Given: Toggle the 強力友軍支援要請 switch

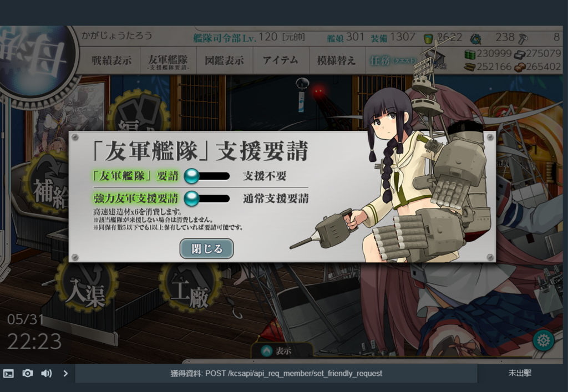Looking at the screenshot, I should [207, 198].
